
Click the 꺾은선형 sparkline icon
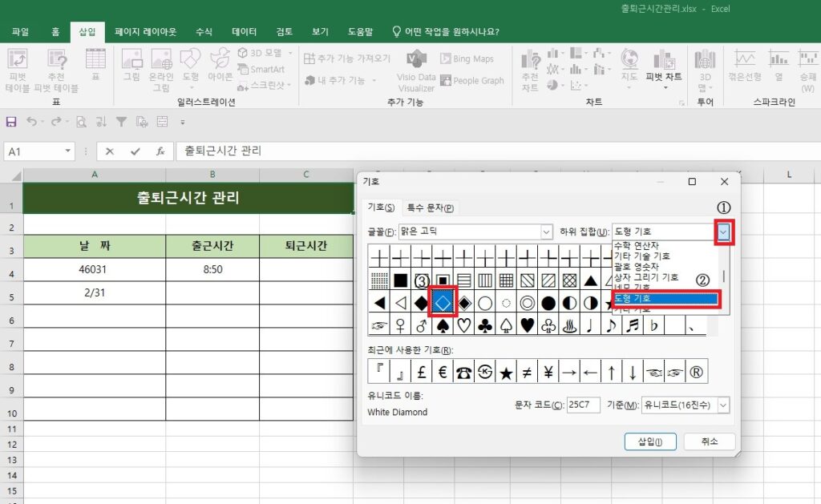745,65
